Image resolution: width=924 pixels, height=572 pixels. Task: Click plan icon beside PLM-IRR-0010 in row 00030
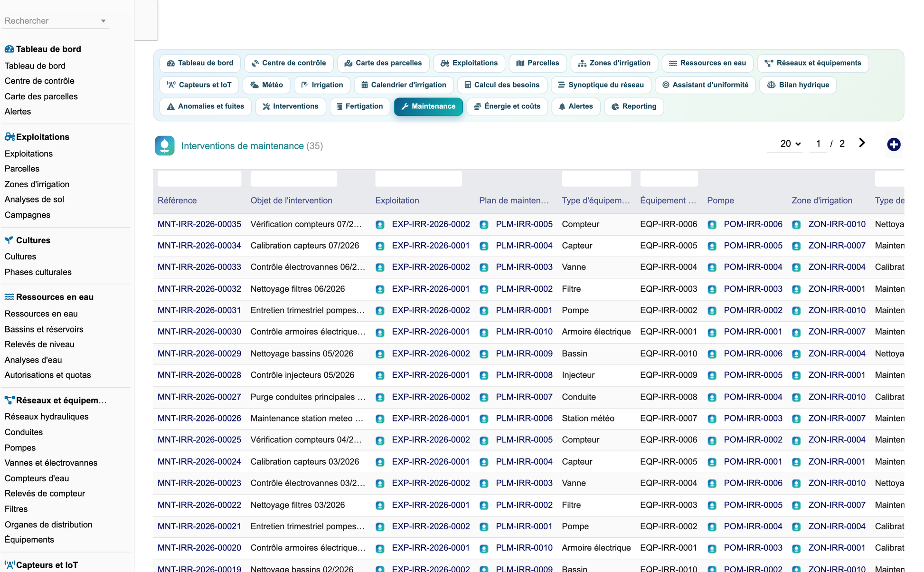(x=484, y=333)
